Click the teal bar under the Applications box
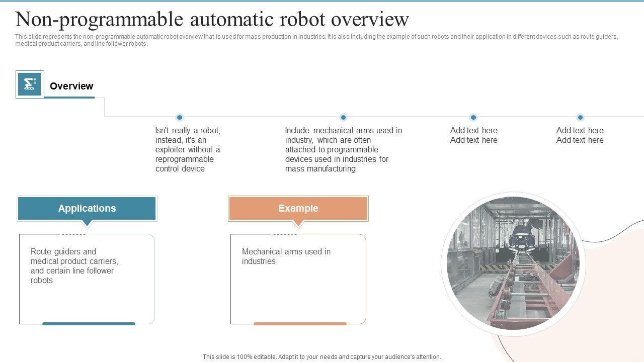This screenshot has width=644, height=362. [89, 324]
